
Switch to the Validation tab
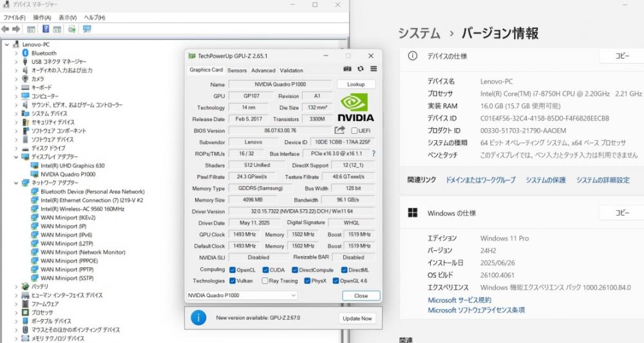pos(291,70)
